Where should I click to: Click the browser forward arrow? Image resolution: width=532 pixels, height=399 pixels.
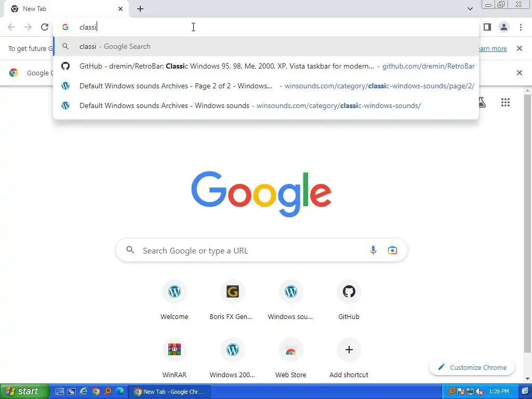(x=28, y=27)
